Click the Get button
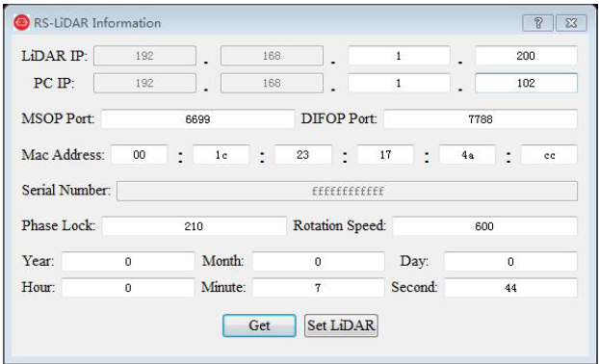The image size is (599, 364). (259, 325)
